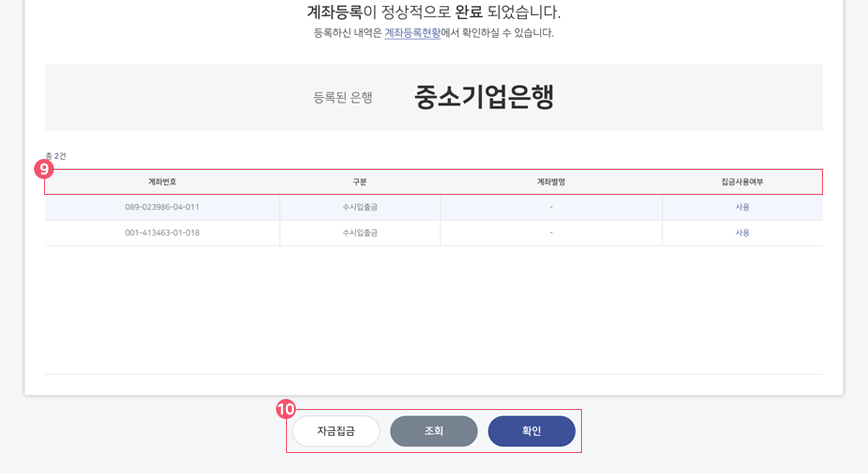Click 사용 link for account 089-023986-04-011

742,207
